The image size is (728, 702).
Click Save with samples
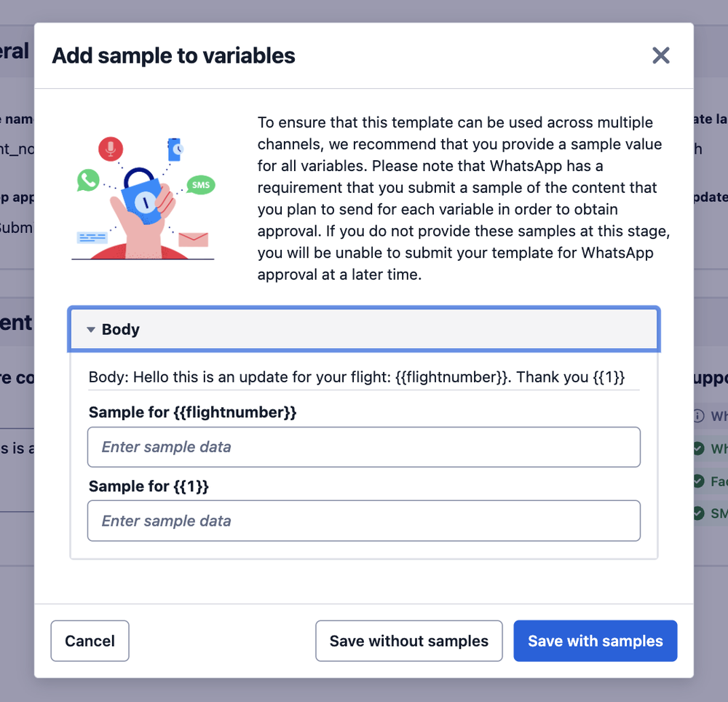[x=595, y=641]
